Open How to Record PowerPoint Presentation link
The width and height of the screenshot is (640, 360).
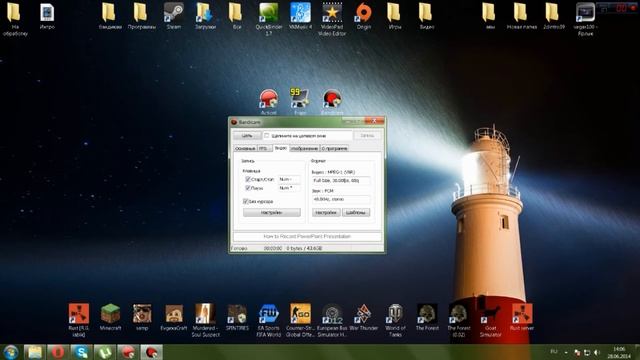(307, 236)
